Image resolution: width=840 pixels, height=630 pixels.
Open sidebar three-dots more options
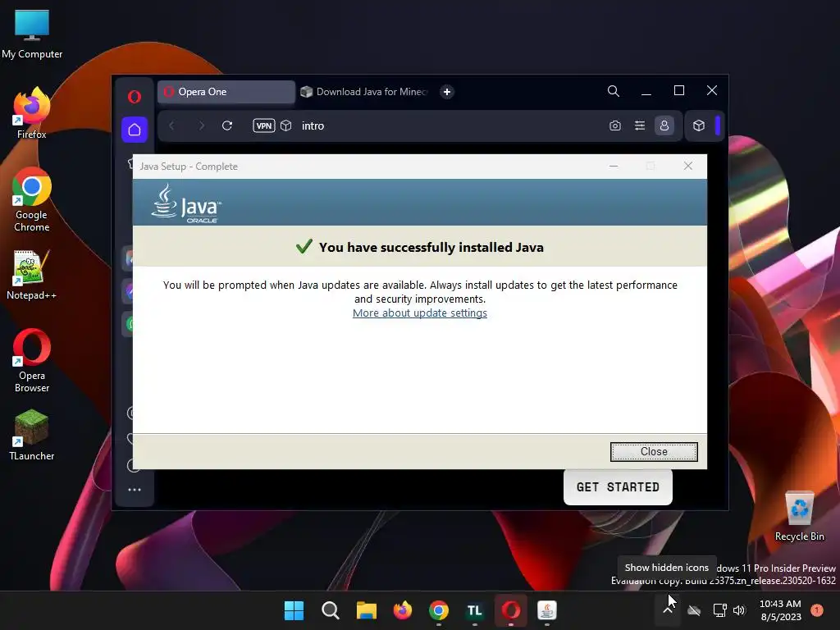[x=135, y=490]
